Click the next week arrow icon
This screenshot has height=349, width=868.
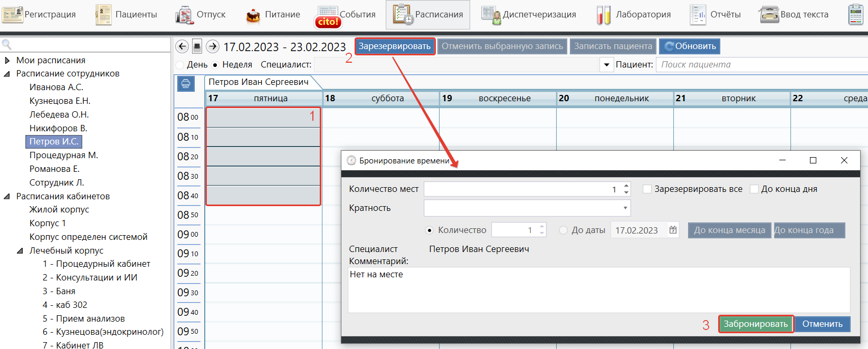click(213, 46)
